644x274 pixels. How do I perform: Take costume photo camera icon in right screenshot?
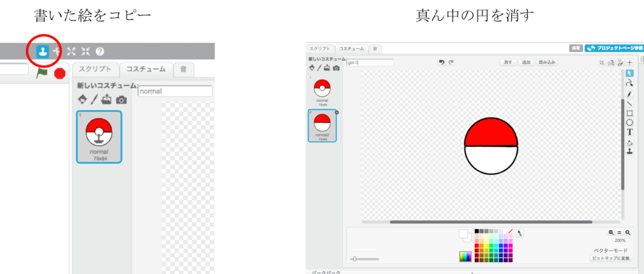(336, 68)
